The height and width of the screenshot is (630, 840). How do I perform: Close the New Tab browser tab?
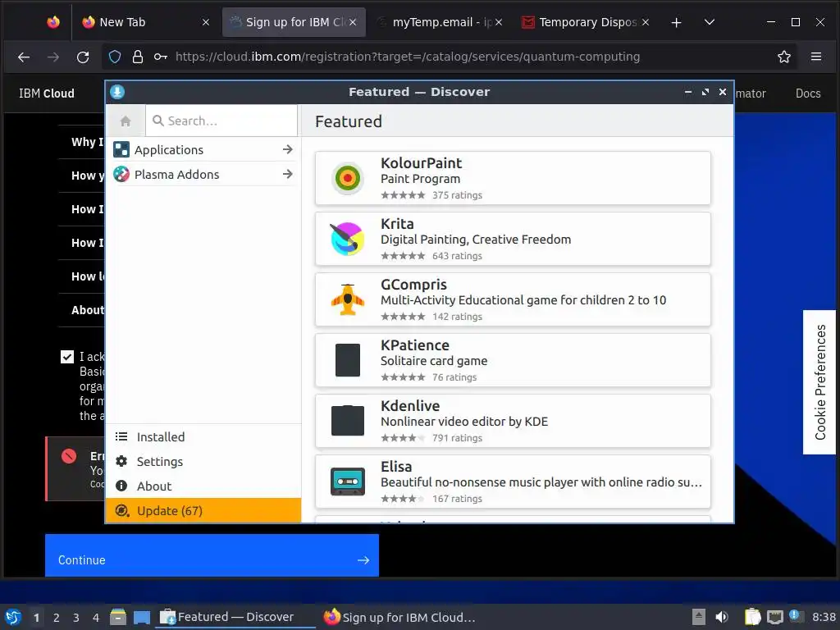(206, 22)
